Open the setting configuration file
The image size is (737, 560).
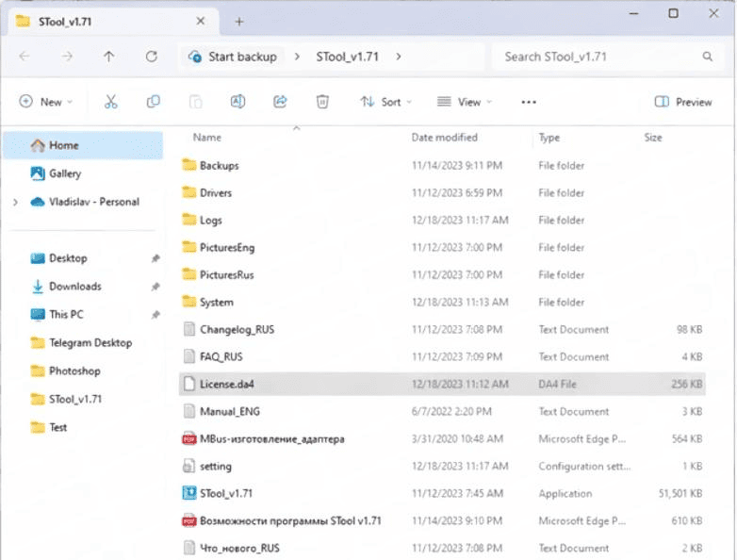point(215,466)
